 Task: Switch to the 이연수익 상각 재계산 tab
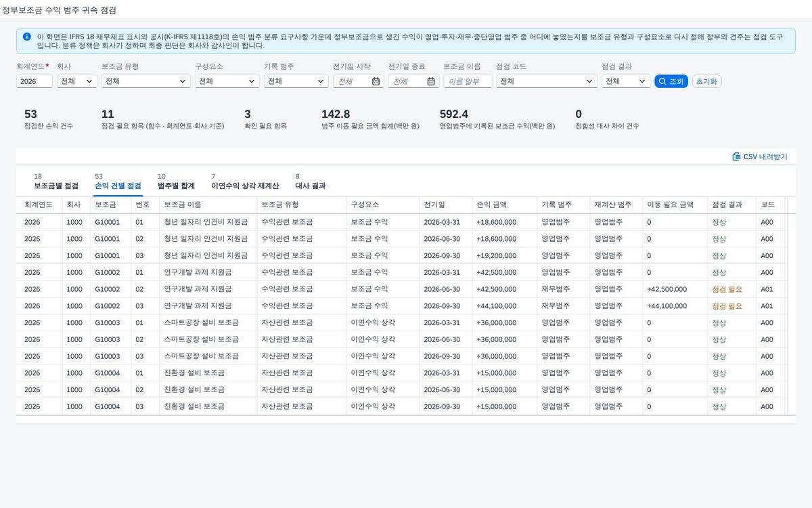point(245,182)
